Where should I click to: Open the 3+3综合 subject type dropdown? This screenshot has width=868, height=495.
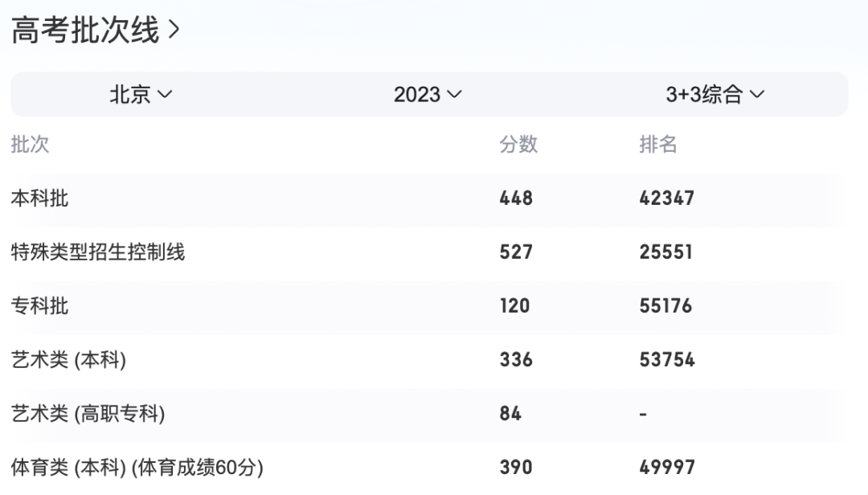pyautogui.click(x=714, y=95)
